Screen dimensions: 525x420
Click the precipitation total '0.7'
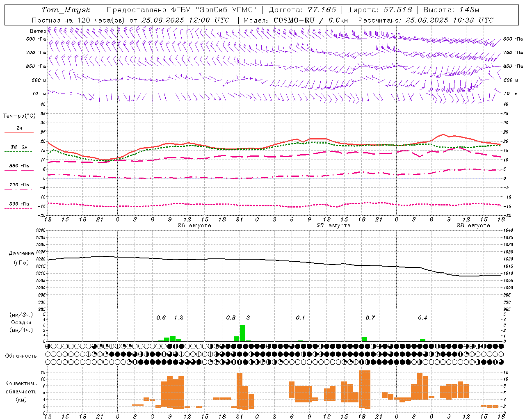[x=370, y=318]
